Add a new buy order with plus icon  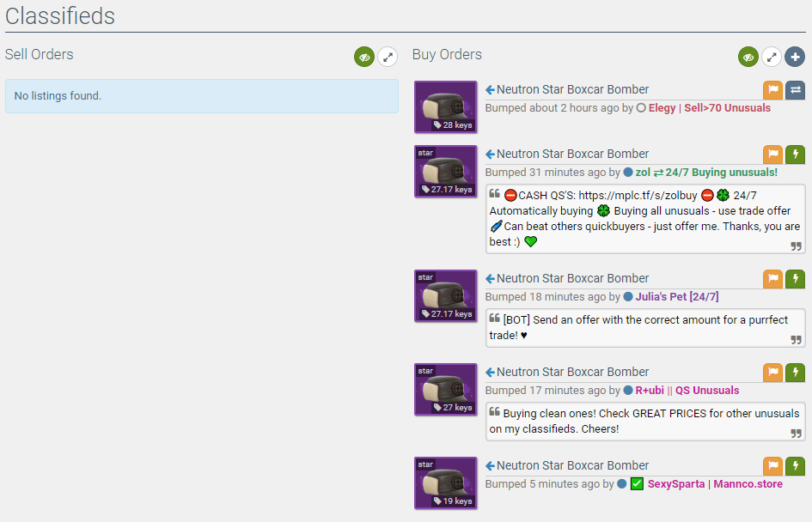(795, 57)
